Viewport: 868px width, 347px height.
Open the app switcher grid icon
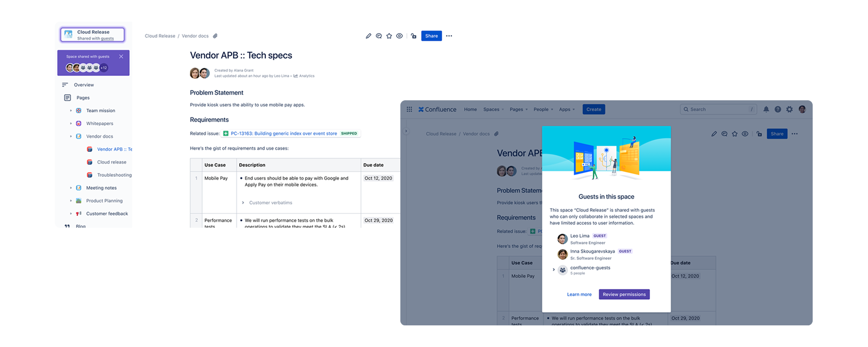[x=410, y=110]
